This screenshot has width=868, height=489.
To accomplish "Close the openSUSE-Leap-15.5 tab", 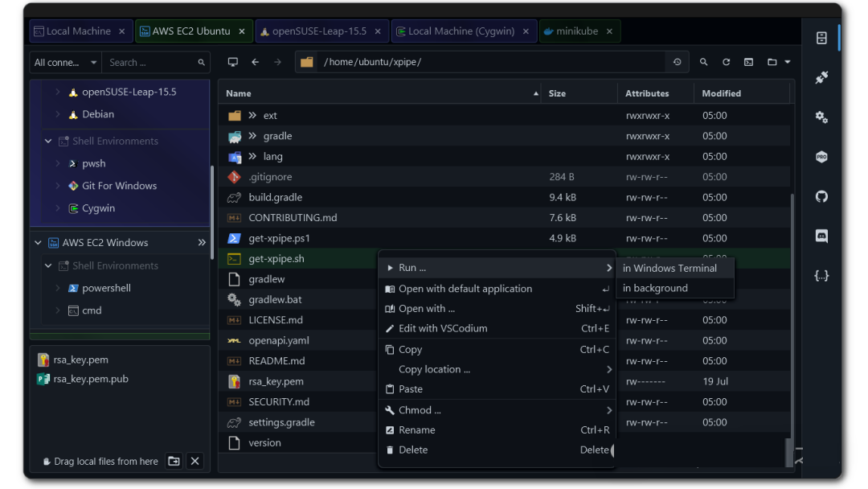I will tap(379, 31).
